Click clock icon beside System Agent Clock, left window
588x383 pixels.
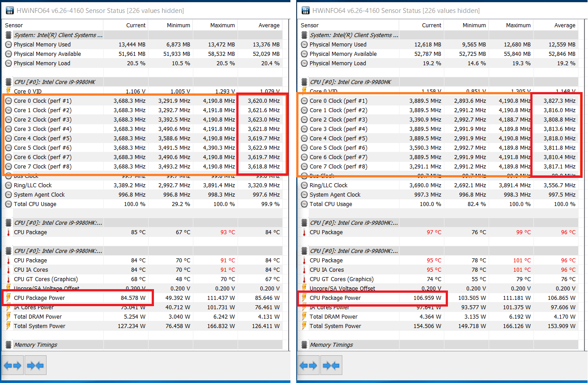click(x=9, y=195)
